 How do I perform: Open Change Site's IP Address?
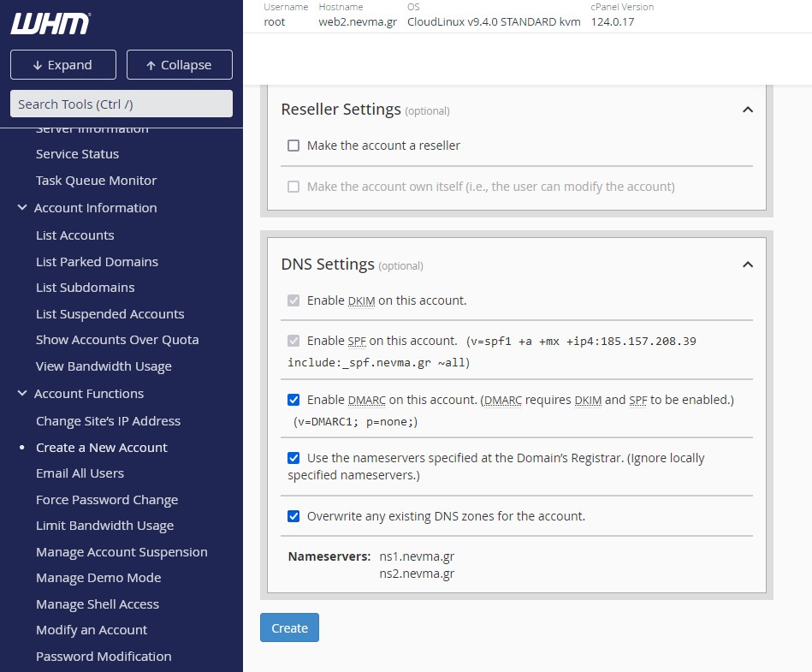(x=108, y=421)
